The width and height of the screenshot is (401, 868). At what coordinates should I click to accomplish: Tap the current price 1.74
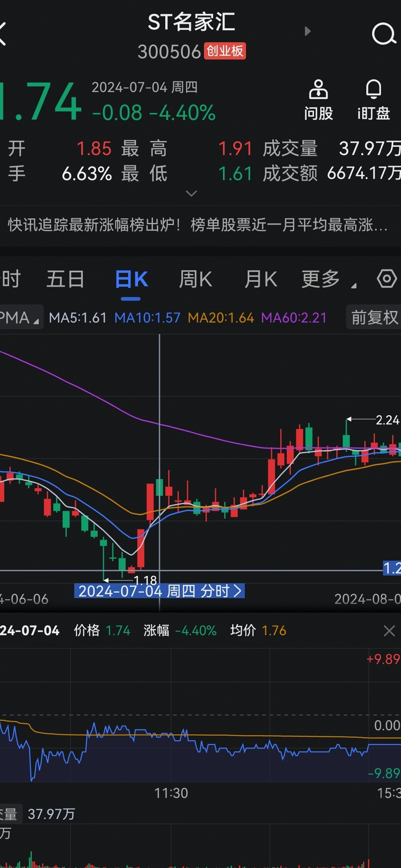pos(40,102)
